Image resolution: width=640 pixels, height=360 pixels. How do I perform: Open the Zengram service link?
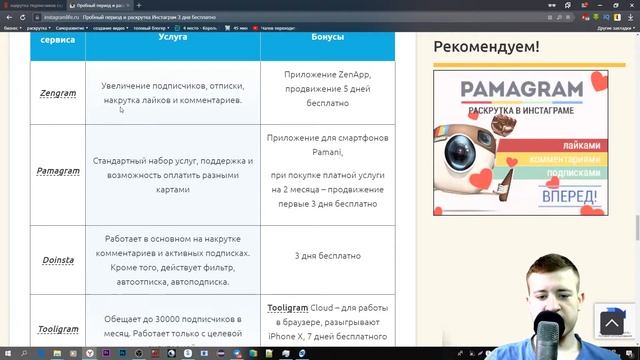(x=58, y=93)
